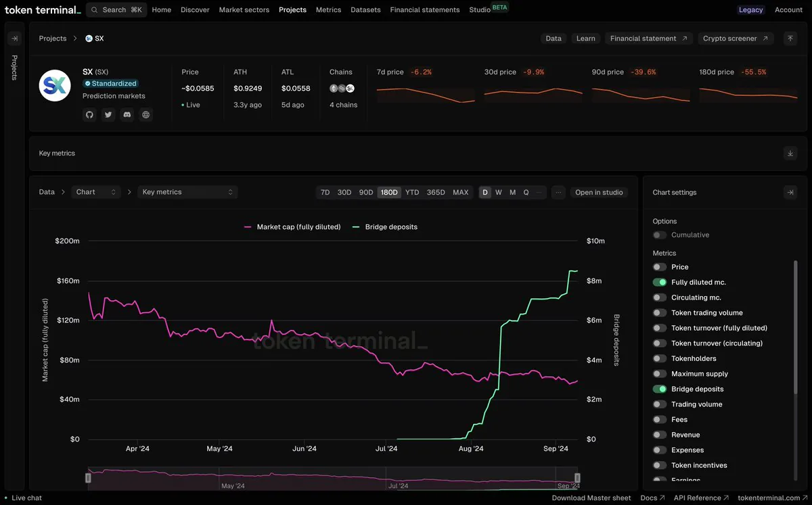Click the Search input field
Image resolution: width=812 pixels, height=505 pixels.
(x=116, y=9)
